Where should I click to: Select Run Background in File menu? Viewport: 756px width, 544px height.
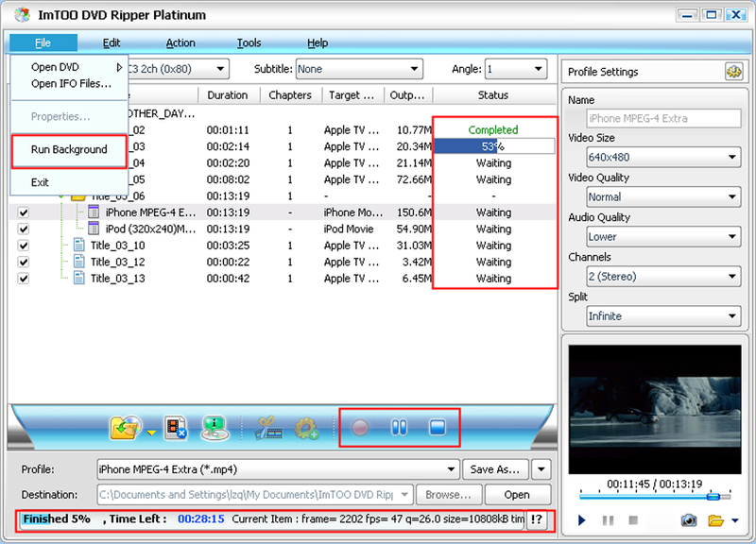pyautogui.click(x=69, y=149)
